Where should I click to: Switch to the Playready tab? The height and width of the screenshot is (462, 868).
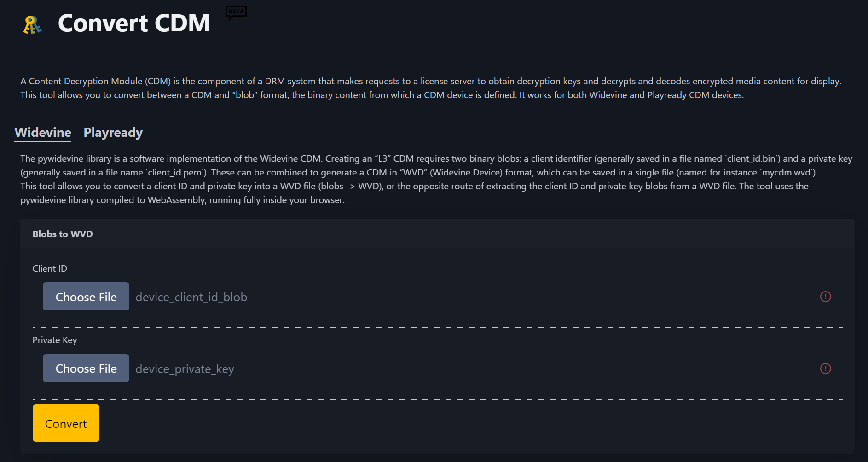tap(113, 133)
